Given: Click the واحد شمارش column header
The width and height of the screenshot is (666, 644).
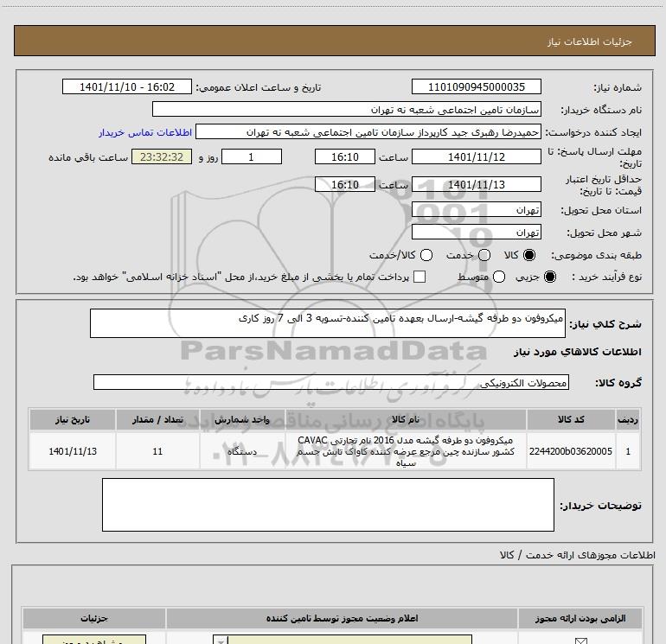Looking at the screenshot, I should point(242,419).
